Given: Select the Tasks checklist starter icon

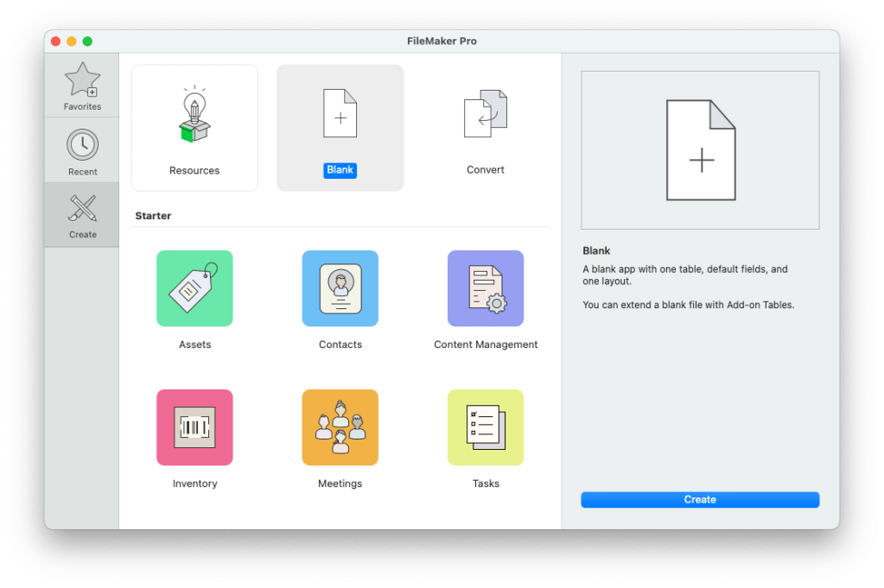Looking at the screenshot, I should (485, 427).
